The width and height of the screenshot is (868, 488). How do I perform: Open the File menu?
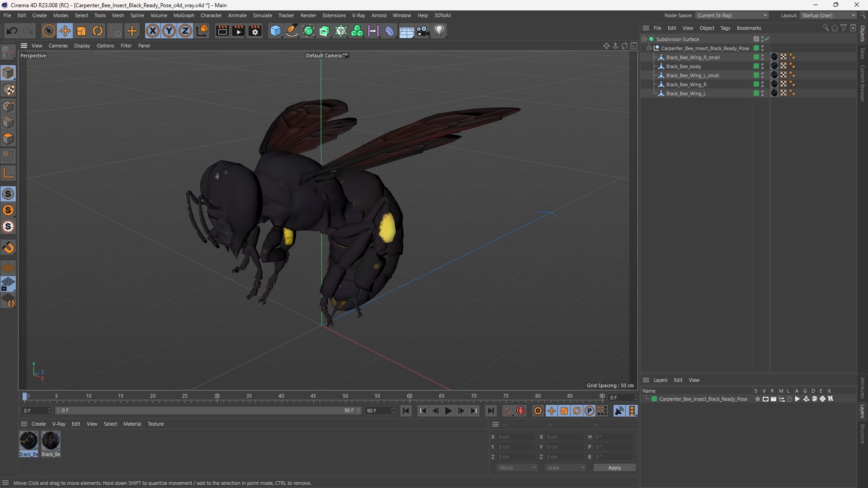pyautogui.click(x=7, y=15)
